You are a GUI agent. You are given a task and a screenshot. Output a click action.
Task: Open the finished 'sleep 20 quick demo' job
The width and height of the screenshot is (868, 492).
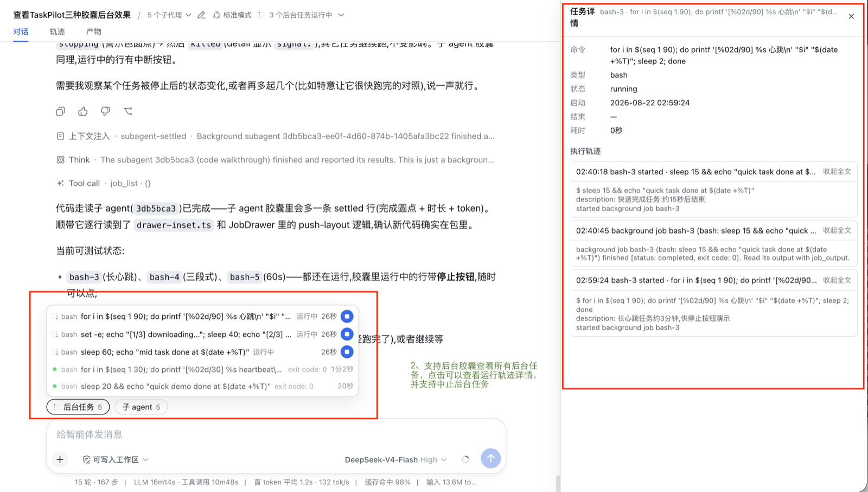pyautogui.click(x=202, y=386)
